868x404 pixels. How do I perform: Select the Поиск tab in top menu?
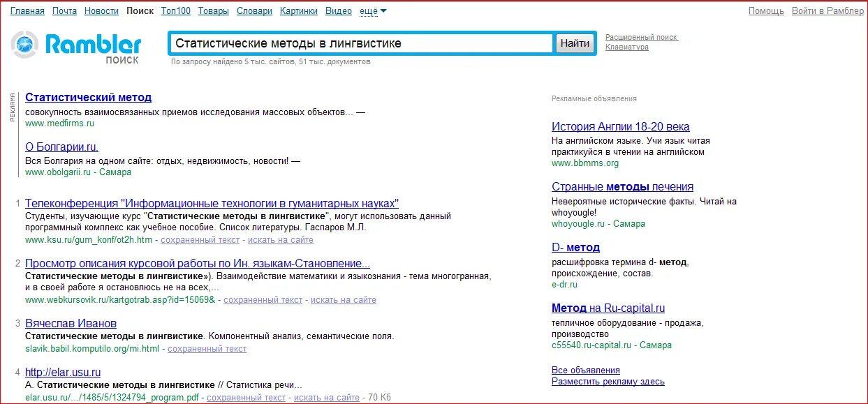pyautogui.click(x=140, y=11)
